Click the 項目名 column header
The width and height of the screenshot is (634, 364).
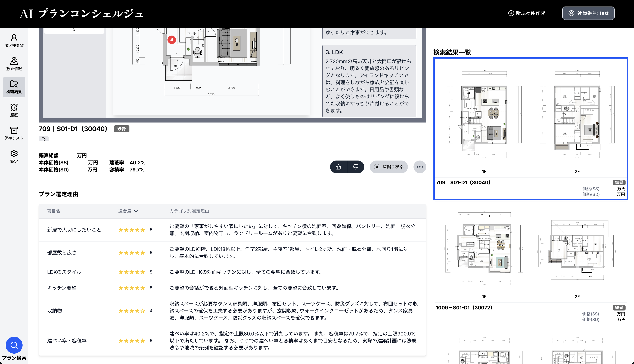click(x=54, y=211)
